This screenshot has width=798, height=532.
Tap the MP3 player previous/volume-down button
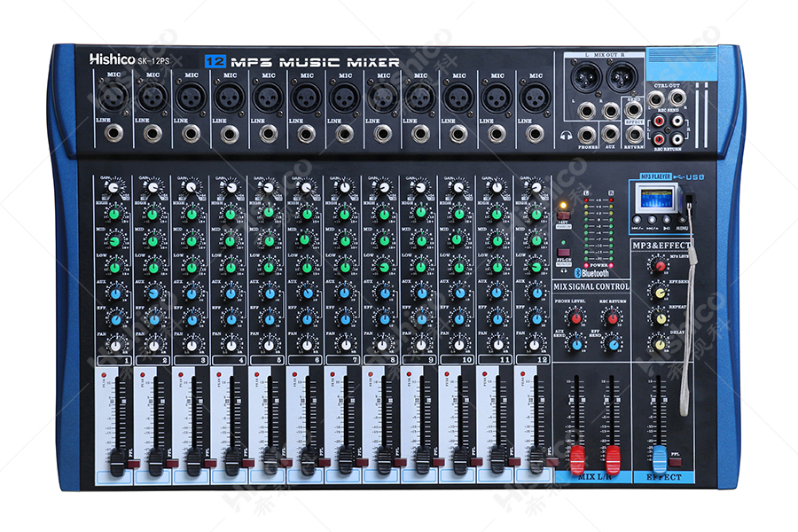coord(638,220)
